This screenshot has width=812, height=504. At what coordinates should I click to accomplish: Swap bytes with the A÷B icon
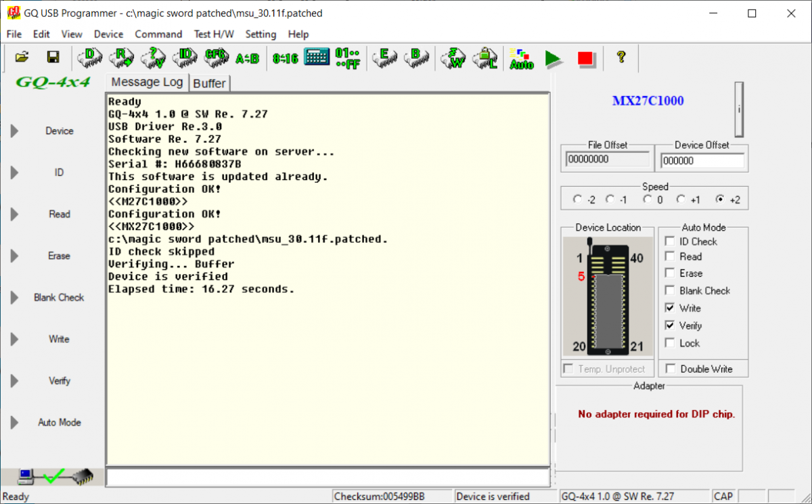click(247, 59)
